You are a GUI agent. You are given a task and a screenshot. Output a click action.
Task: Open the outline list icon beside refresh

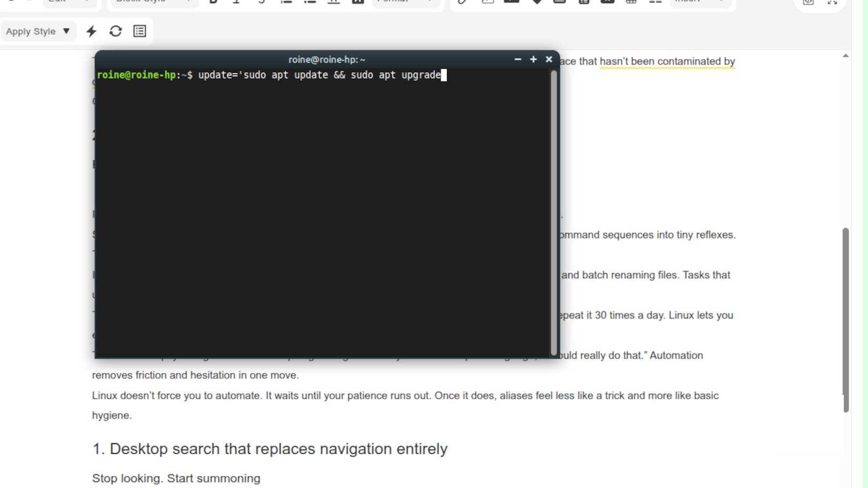click(139, 31)
